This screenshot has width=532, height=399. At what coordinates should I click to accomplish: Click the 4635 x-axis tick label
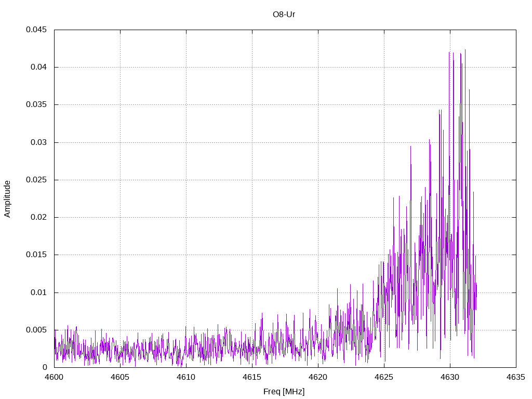[x=516, y=377]
